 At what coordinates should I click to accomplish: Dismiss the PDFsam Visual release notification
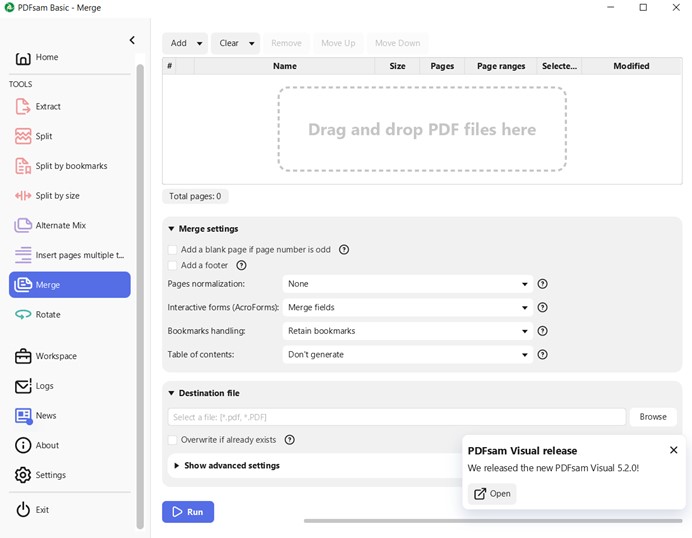click(x=673, y=450)
